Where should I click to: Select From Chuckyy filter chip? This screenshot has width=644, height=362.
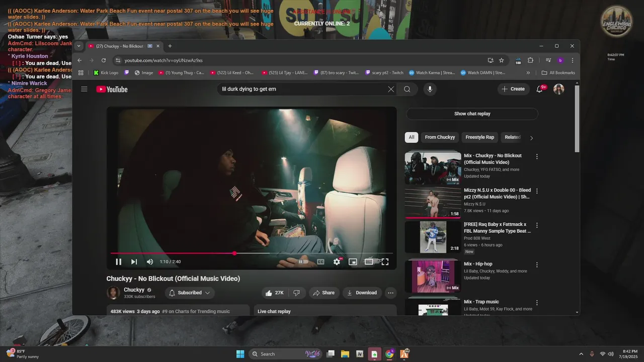(x=440, y=137)
